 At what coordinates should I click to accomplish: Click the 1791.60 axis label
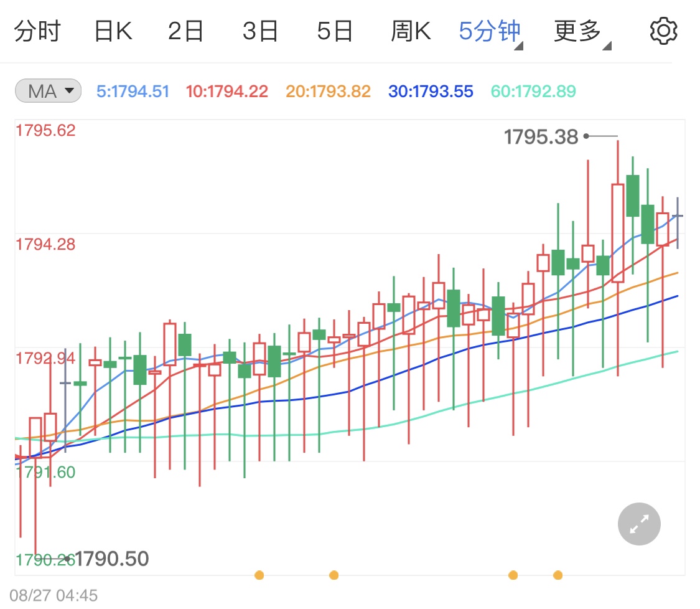coord(45,472)
